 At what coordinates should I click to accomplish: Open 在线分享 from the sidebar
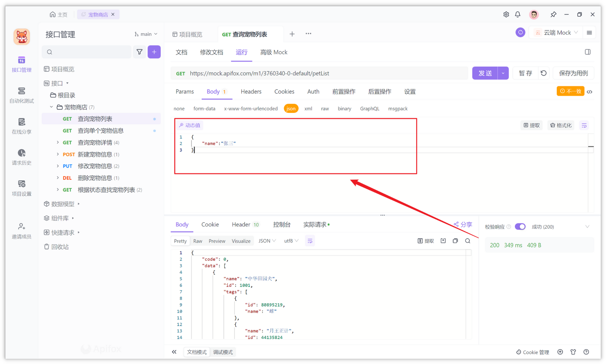[x=21, y=126]
